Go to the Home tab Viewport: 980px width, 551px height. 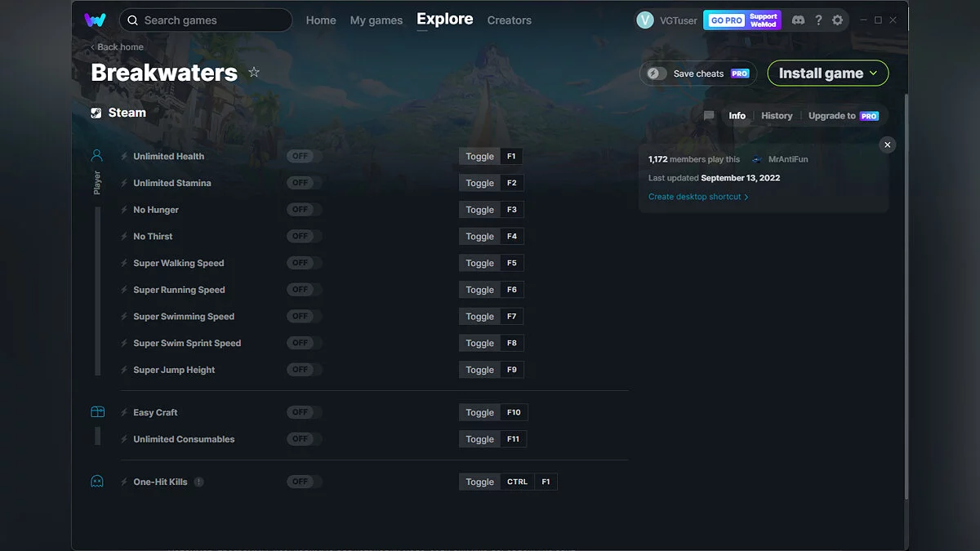(321, 20)
